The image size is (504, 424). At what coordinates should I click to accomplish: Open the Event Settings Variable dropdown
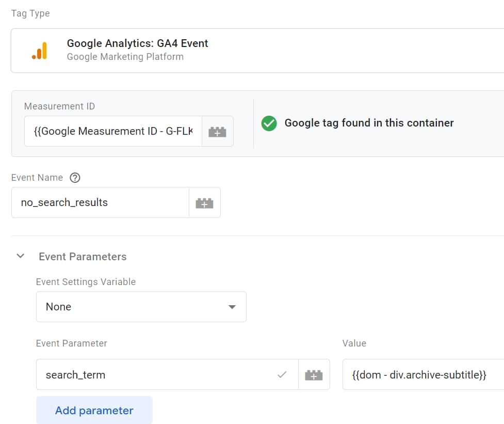[141, 307]
